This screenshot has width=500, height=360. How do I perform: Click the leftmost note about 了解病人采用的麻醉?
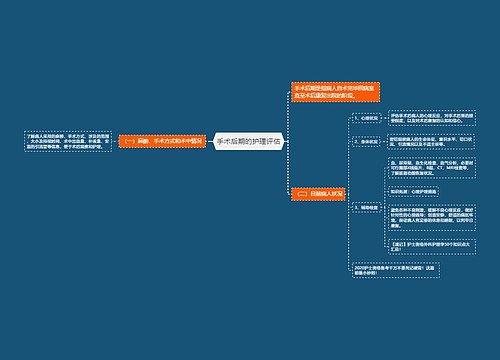(x=68, y=141)
